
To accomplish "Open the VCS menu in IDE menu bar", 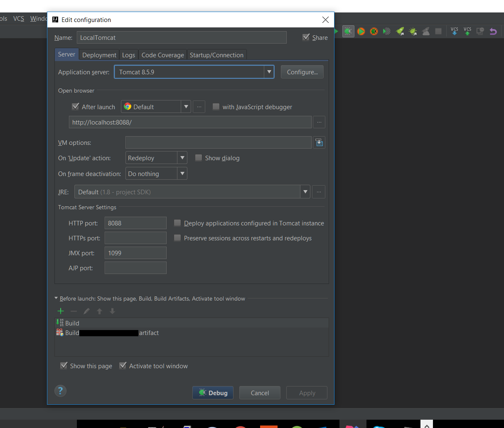I will 19,19.
